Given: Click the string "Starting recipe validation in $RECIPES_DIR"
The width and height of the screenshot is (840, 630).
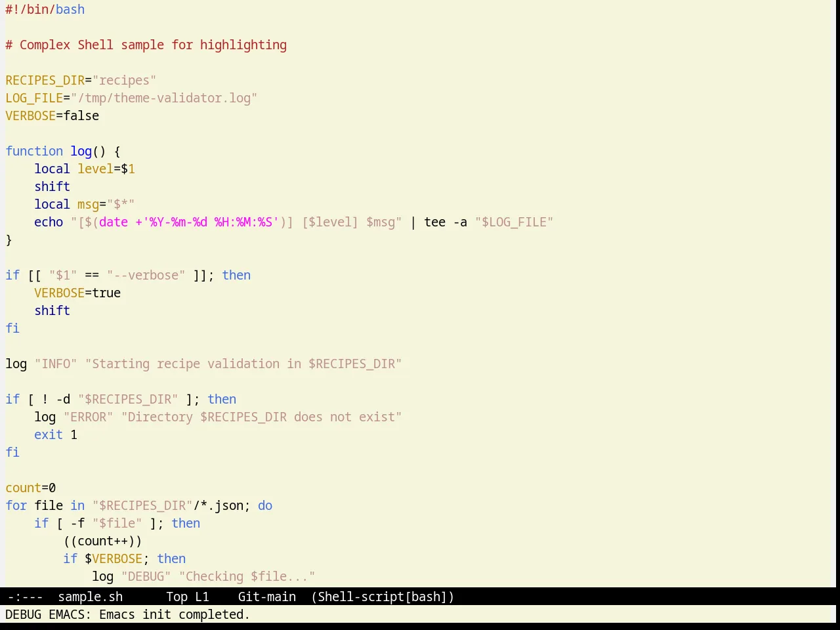Looking at the screenshot, I should [243, 364].
